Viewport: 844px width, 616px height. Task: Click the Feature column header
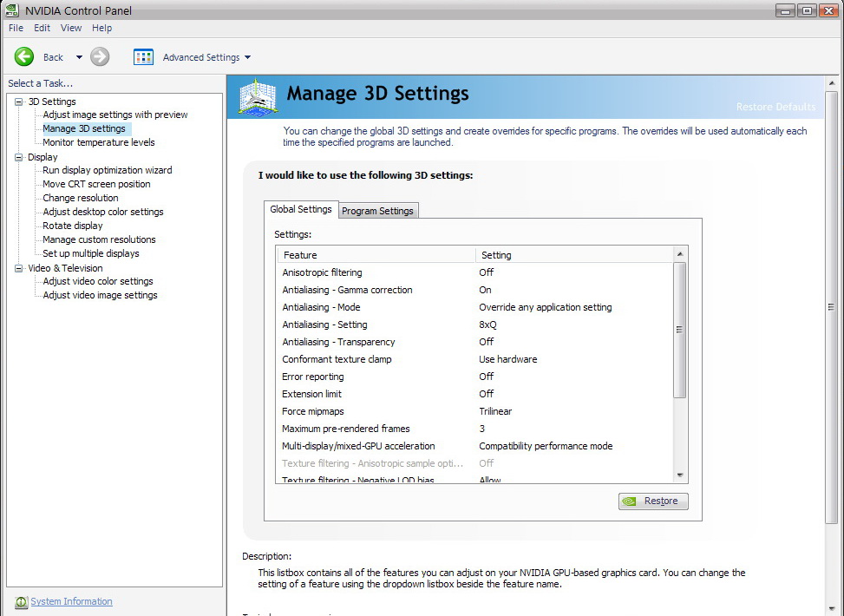pyautogui.click(x=376, y=255)
